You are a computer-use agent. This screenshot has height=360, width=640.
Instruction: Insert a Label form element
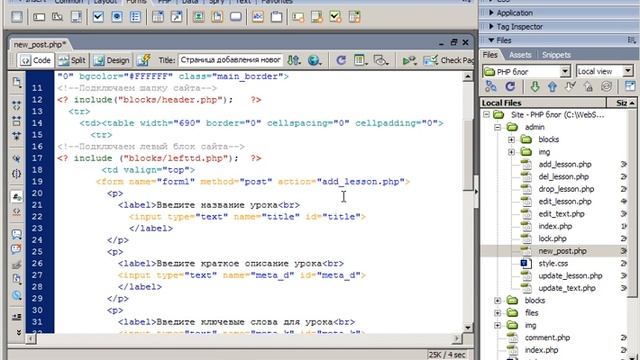(258, 17)
